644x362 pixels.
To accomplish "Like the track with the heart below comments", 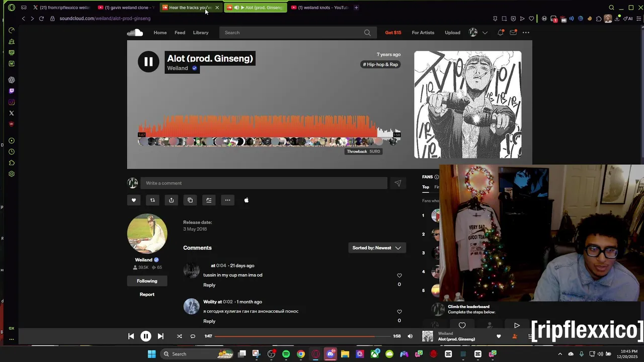I will [x=134, y=200].
